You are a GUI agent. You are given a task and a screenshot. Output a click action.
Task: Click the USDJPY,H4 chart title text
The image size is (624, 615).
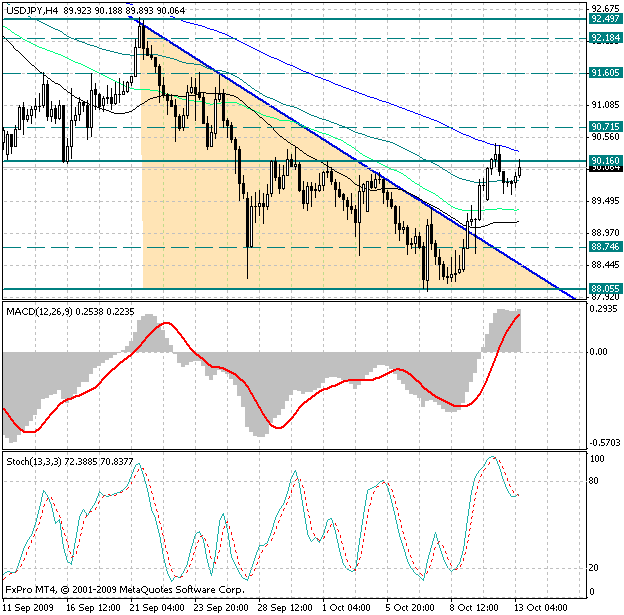tap(32, 11)
